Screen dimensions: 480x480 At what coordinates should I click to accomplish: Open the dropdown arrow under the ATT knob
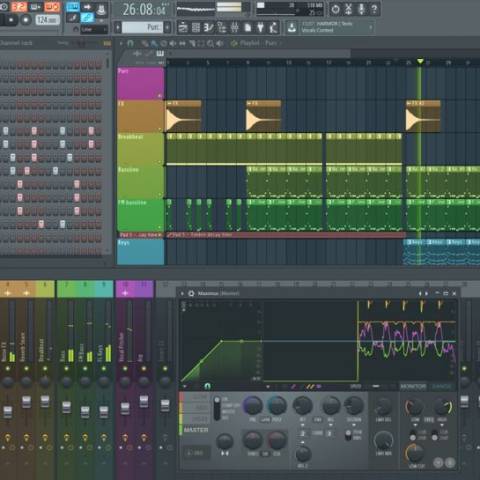(x=303, y=425)
